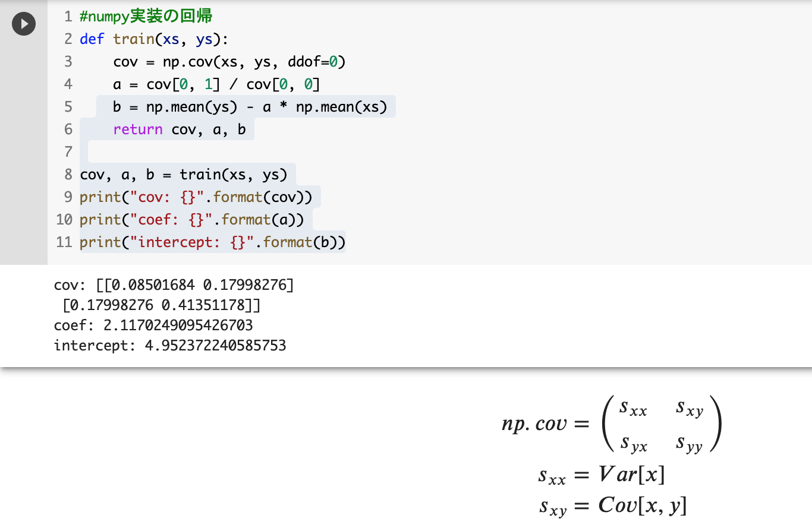Click 'def train(xs, ys):' on line 2
The width and height of the screenshot is (812, 531).
[154, 39]
